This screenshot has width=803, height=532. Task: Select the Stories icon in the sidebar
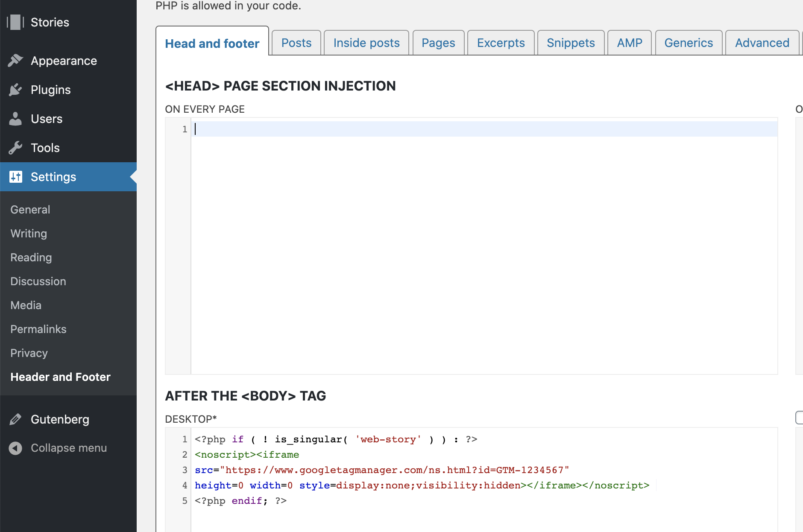(15, 22)
